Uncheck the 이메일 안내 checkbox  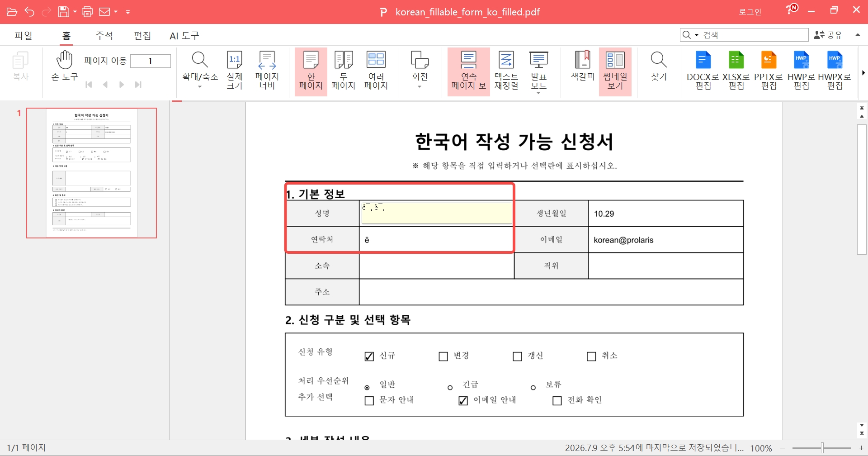coord(463,401)
